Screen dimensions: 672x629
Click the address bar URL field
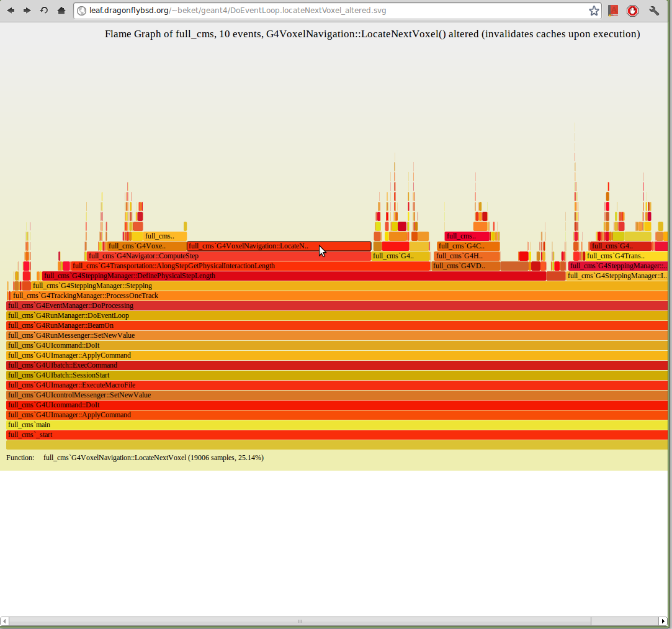(x=335, y=11)
